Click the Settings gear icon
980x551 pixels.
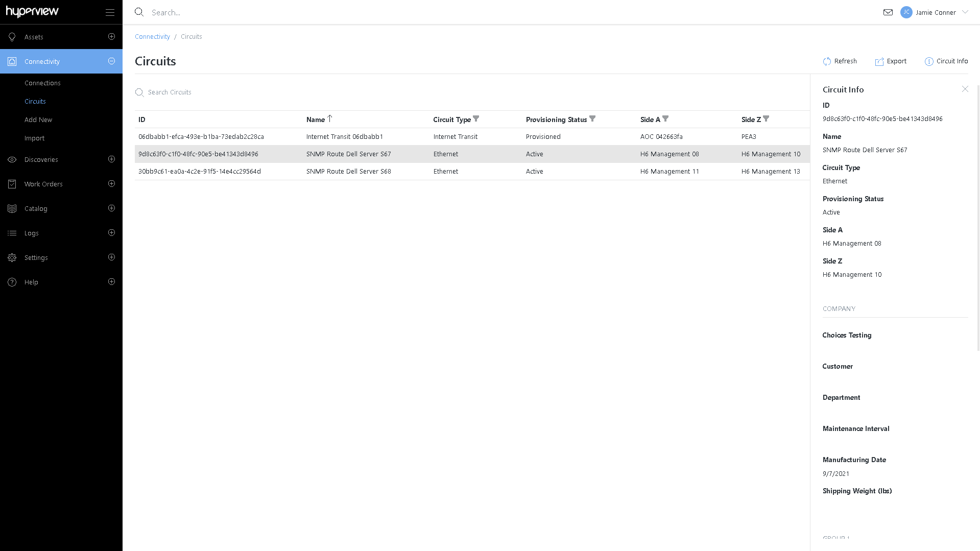(12, 257)
